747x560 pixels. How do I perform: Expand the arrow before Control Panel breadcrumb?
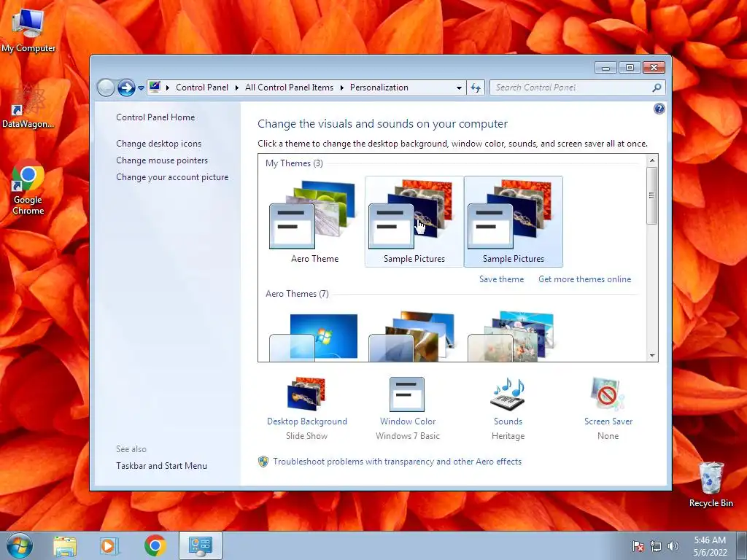[x=168, y=87]
